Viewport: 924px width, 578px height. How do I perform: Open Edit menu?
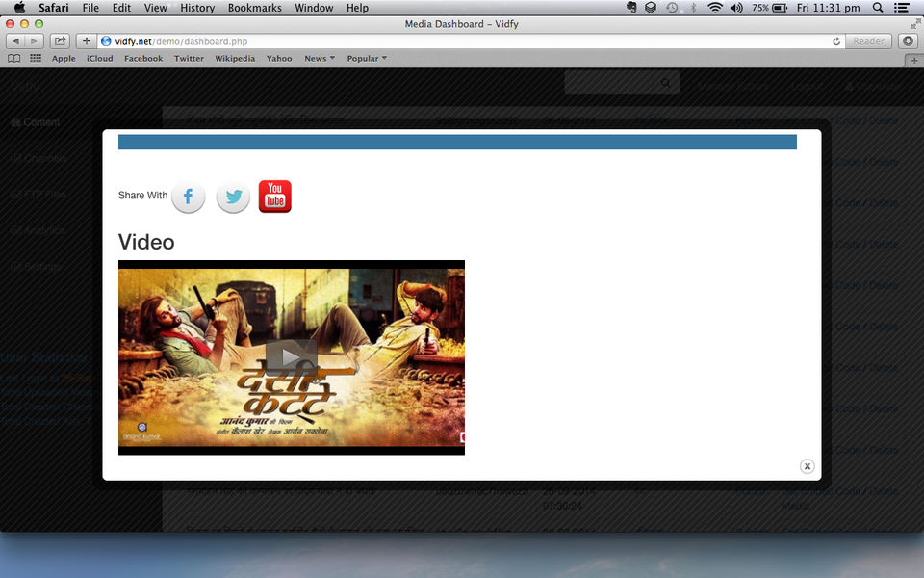(x=121, y=8)
